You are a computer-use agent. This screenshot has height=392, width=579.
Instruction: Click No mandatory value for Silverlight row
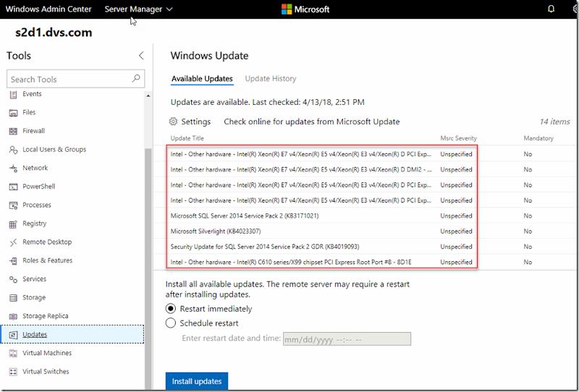pyautogui.click(x=528, y=231)
